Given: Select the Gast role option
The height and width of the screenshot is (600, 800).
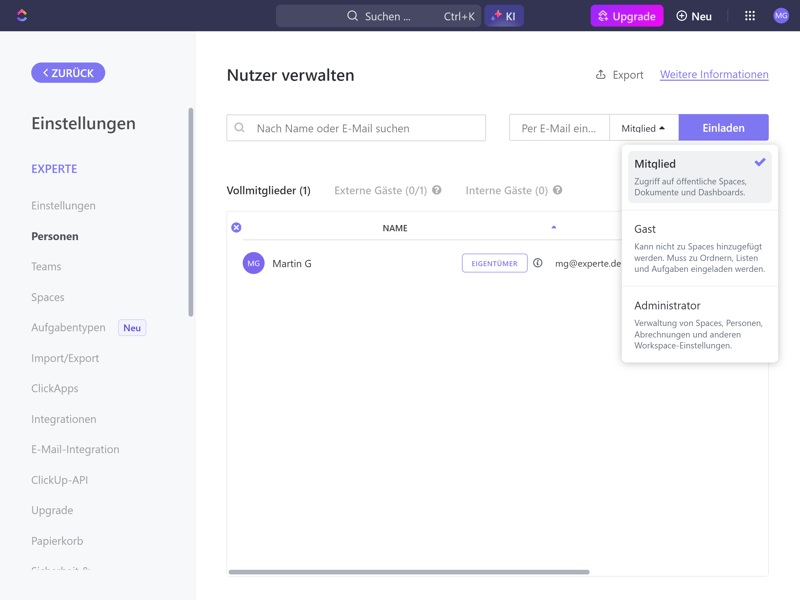Looking at the screenshot, I should [699, 248].
